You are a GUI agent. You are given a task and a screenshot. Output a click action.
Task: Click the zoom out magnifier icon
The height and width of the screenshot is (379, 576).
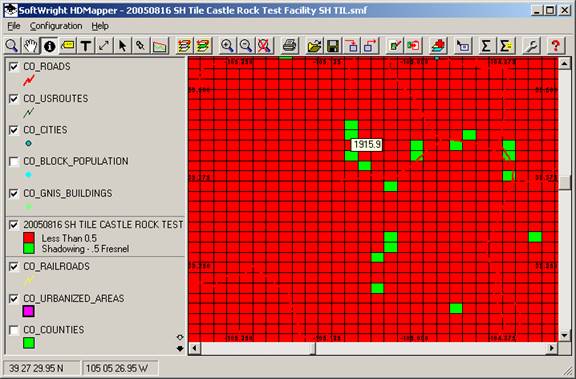click(x=246, y=46)
